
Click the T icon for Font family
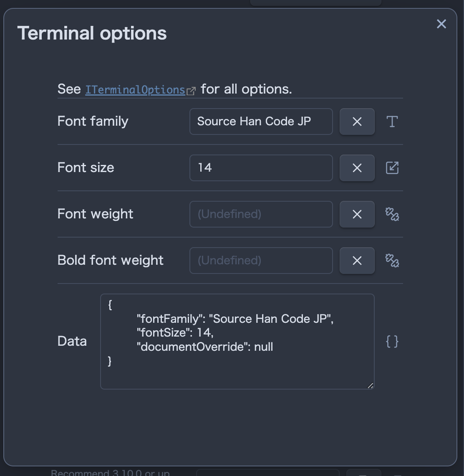392,122
